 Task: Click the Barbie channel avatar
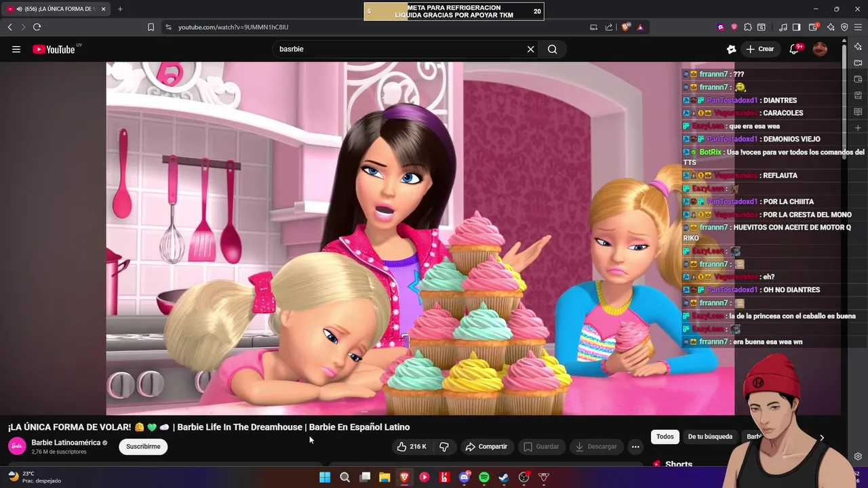[x=17, y=446]
